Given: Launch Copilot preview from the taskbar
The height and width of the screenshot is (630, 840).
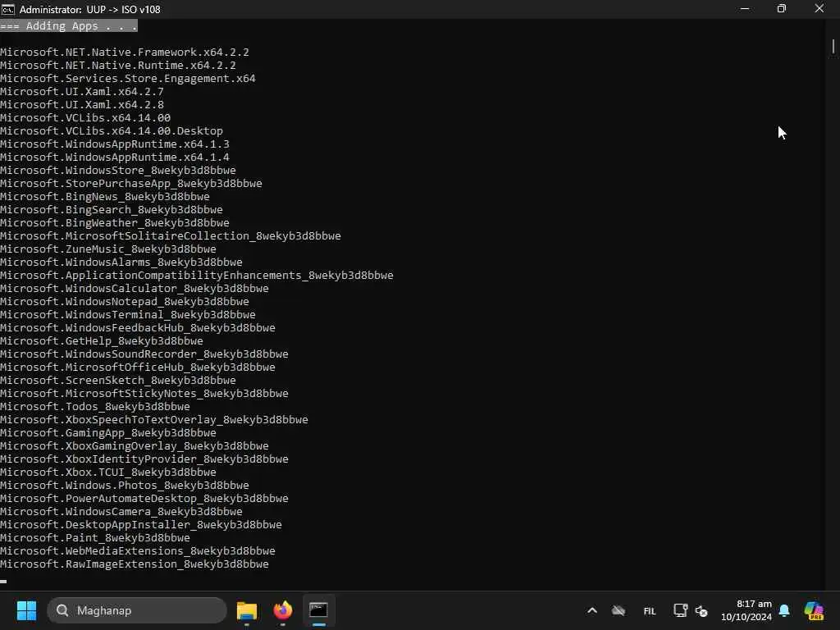Looking at the screenshot, I should pos(814,610).
